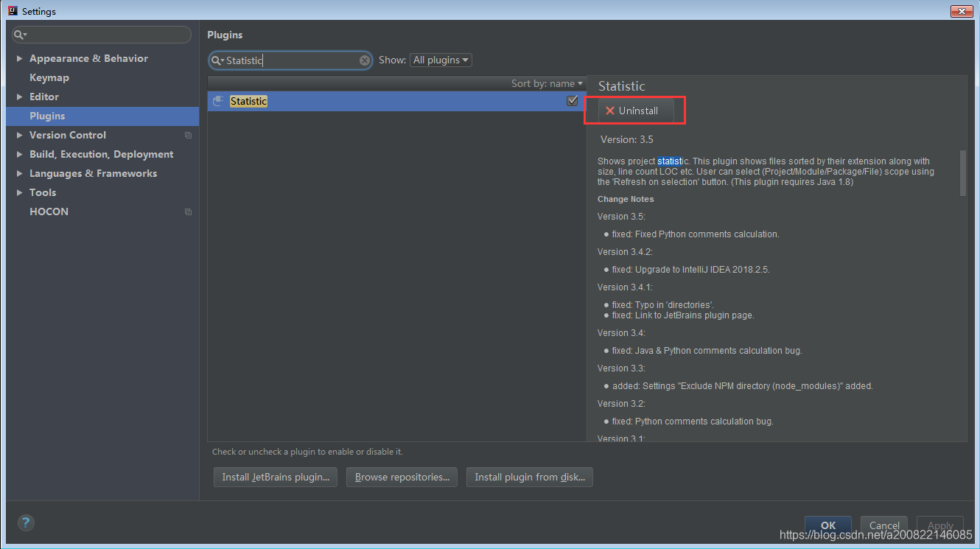Open the Editor settings page
Screen dimensions: 980x549
[x=44, y=97]
